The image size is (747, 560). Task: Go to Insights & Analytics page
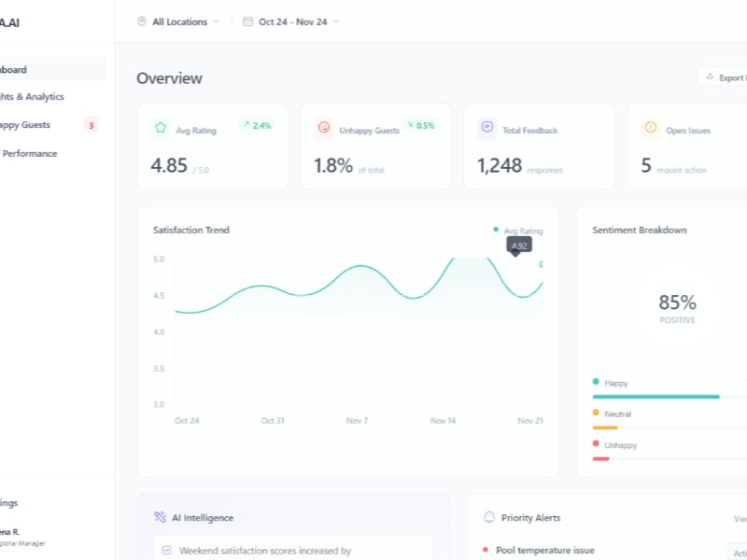tap(33, 96)
